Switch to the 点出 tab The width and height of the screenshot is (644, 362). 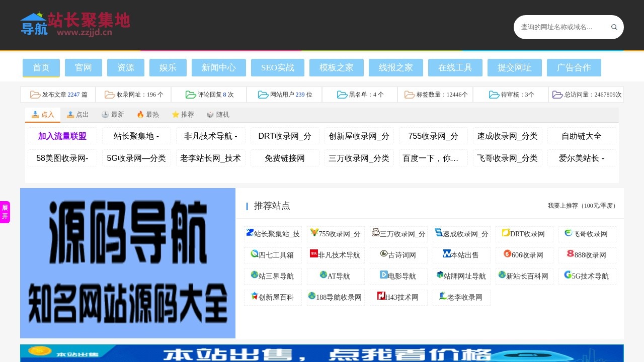[78, 115]
